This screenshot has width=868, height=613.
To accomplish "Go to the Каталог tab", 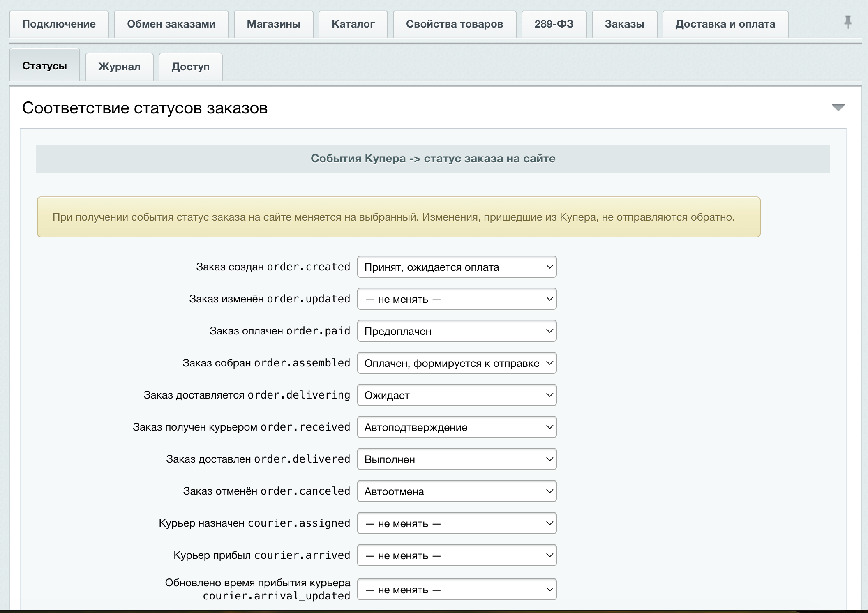I will click(353, 24).
